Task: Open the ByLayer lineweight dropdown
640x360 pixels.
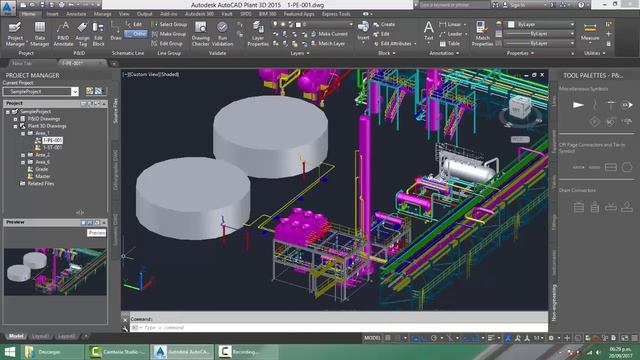Action: [x=540, y=34]
